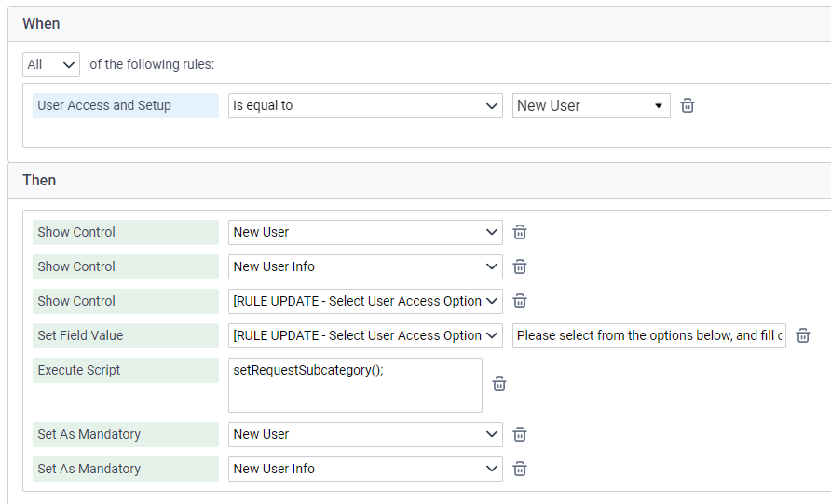The width and height of the screenshot is (831, 504).
Task: Remove the Execute Script action
Action: (499, 384)
